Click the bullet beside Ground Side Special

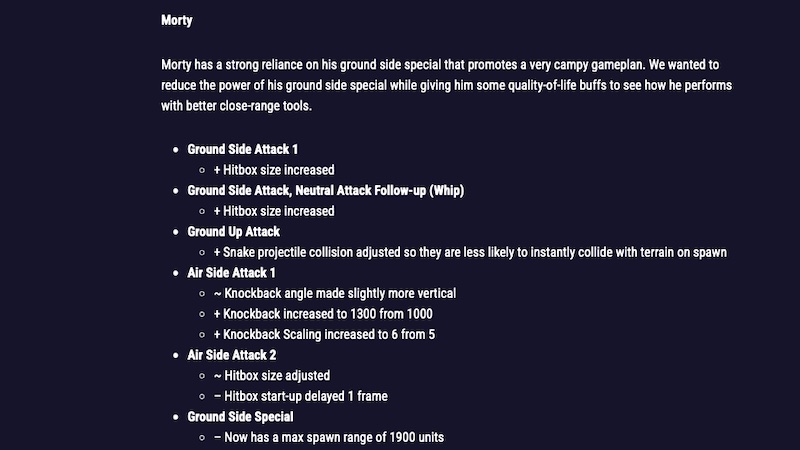176,417
